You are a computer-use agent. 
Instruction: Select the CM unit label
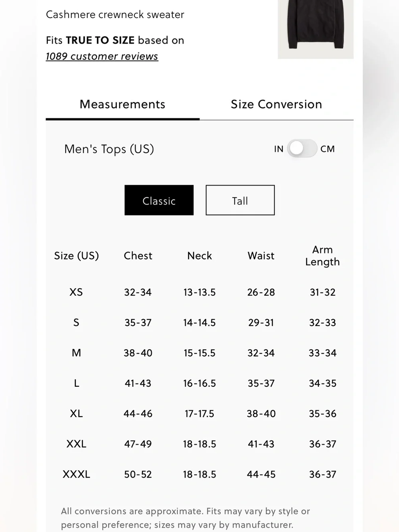point(328,149)
